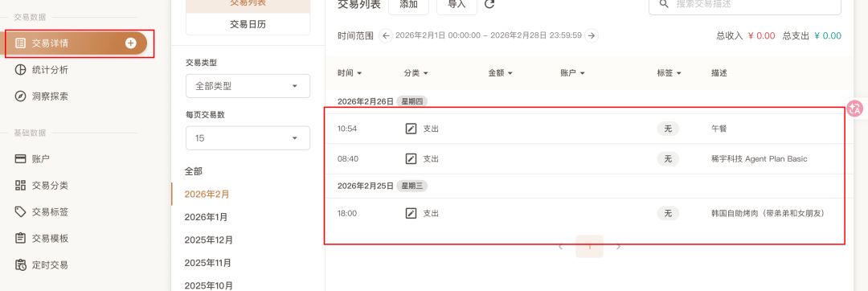Screen dimensions: 868x291
Task: Select 2025年12月 in the month list
Action: tap(209, 240)
